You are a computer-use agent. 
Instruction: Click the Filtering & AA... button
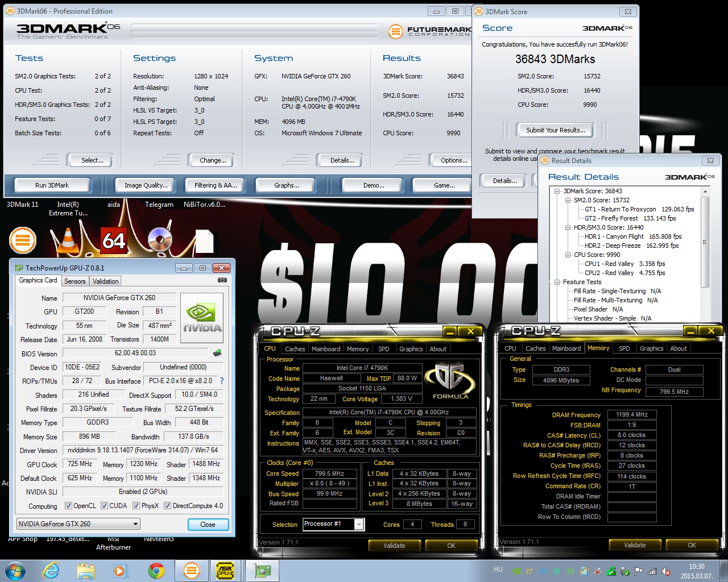[x=216, y=185]
